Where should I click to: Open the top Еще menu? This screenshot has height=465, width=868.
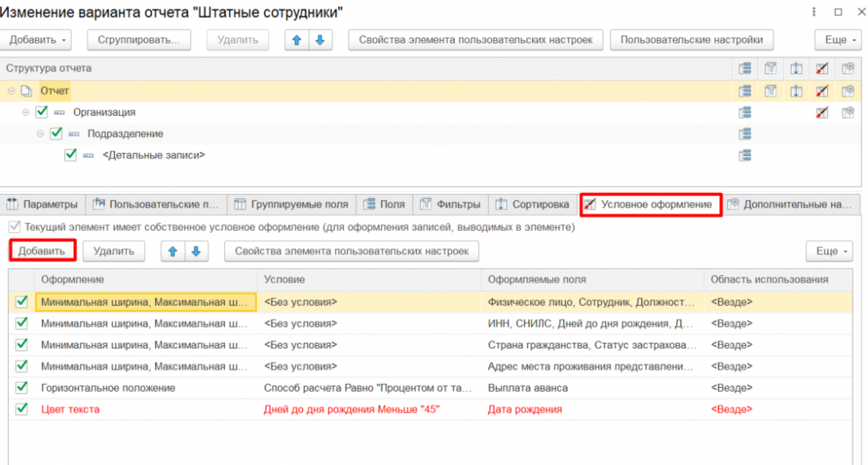click(837, 40)
